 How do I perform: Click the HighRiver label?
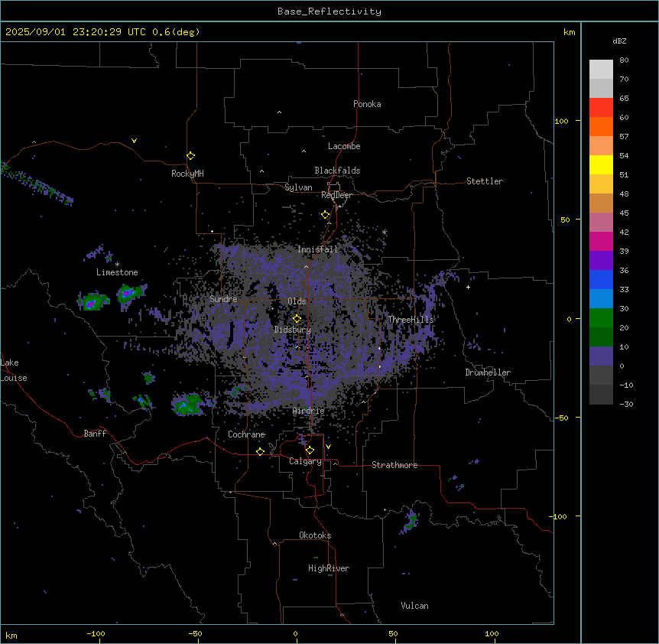(x=329, y=568)
